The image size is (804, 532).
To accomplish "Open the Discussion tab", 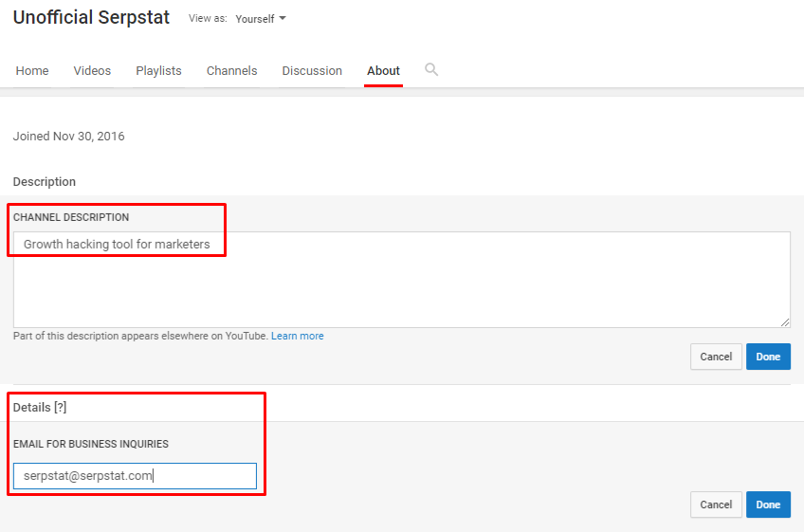I will [312, 71].
